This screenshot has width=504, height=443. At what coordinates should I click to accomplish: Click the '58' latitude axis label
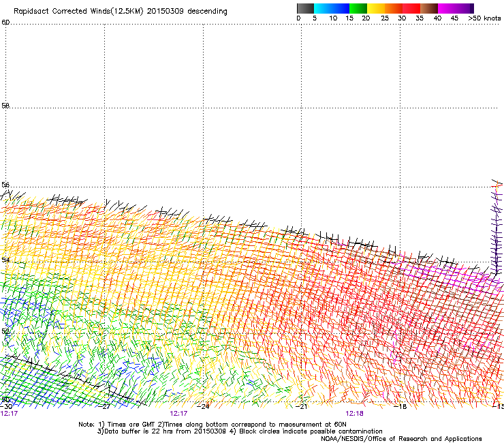(x=5, y=106)
